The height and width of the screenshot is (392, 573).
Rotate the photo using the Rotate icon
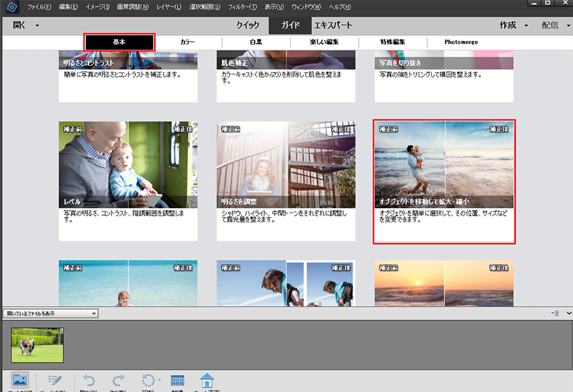pos(148,381)
